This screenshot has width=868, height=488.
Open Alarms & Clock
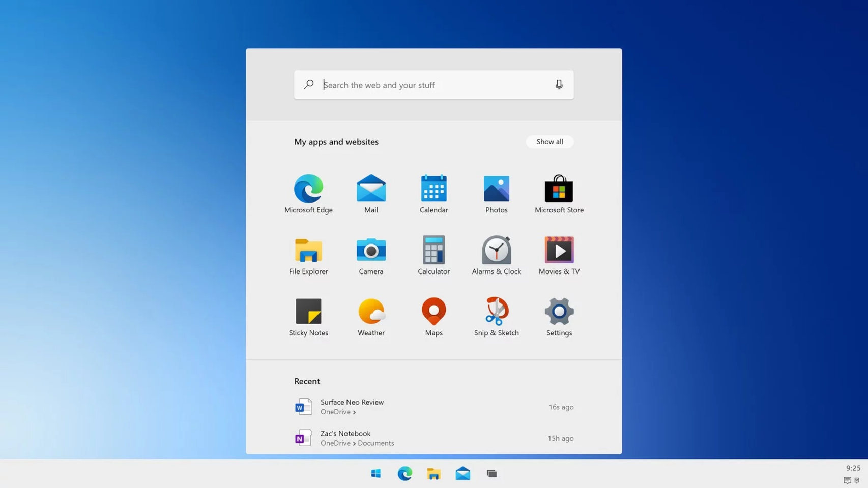pos(496,254)
